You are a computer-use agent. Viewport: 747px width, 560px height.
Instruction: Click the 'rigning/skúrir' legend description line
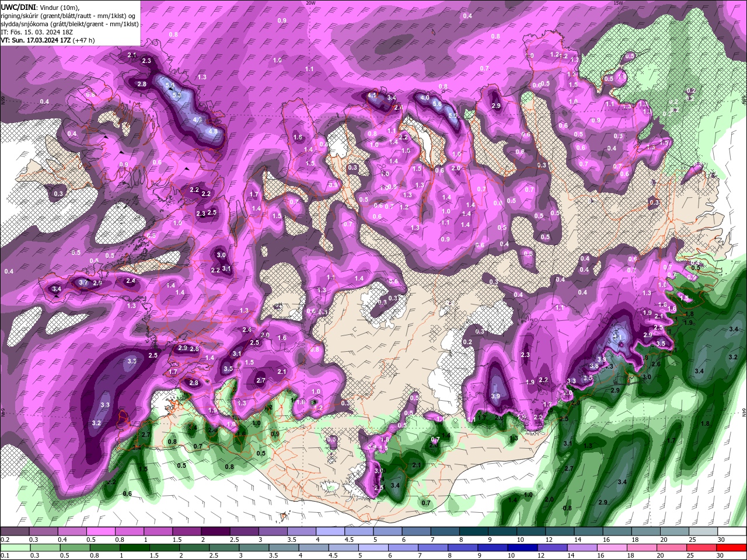pos(68,15)
